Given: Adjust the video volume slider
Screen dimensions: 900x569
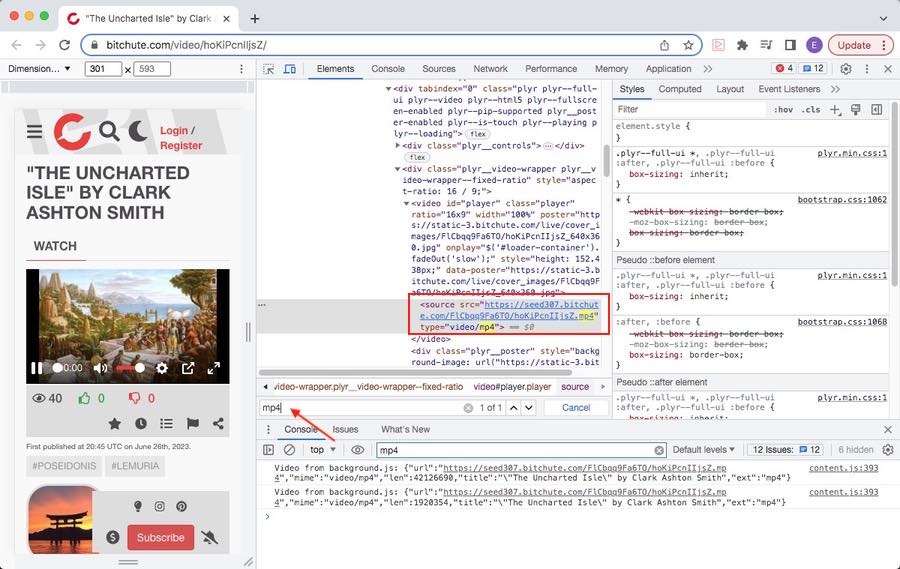Looking at the screenshot, I should pyautogui.click(x=130, y=368).
